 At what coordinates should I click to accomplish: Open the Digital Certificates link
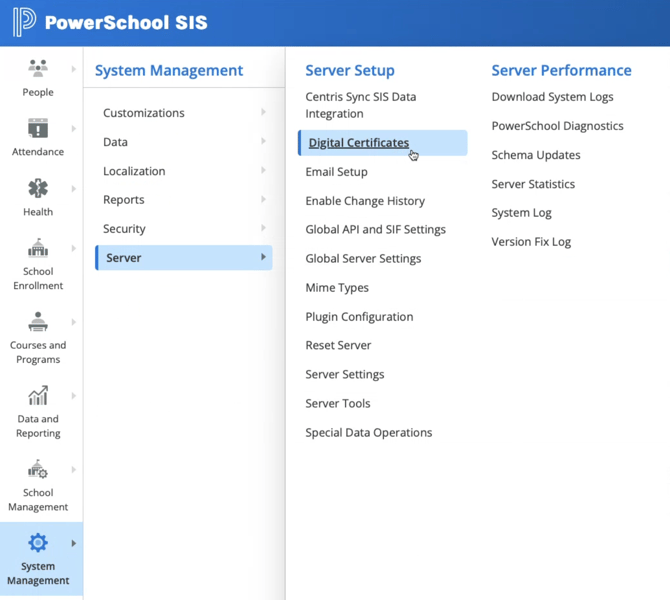pos(358,143)
